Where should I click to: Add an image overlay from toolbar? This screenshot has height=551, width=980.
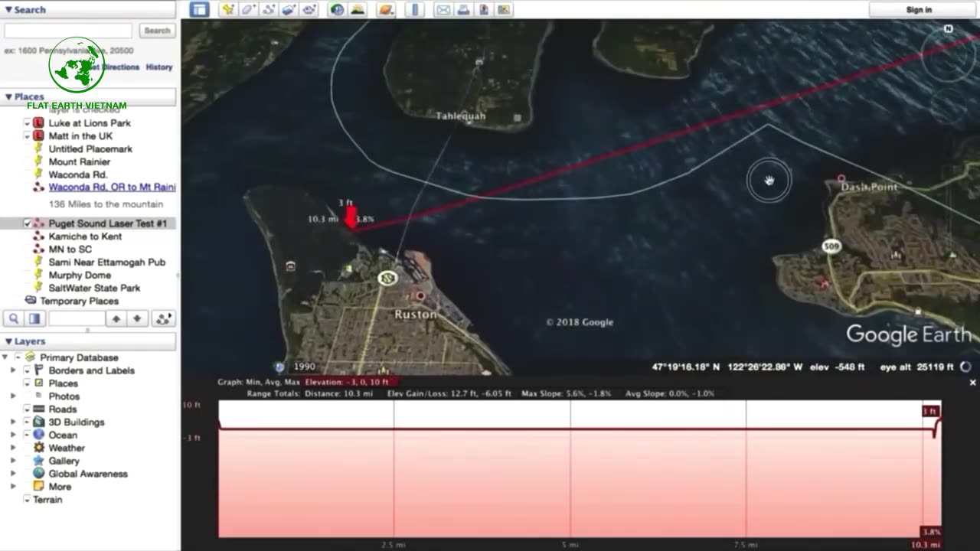pyautogui.click(x=289, y=9)
